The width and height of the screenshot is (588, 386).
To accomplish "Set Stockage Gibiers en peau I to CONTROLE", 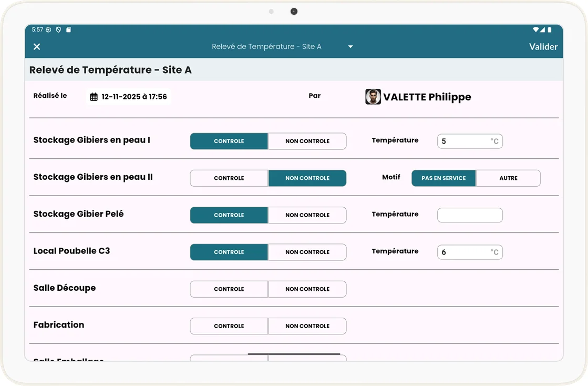I will coord(229,141).
